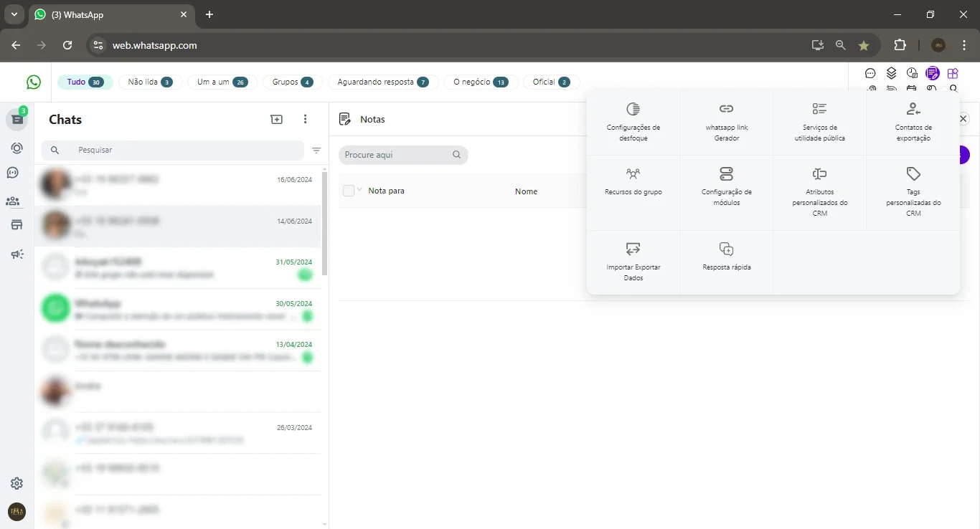Image resolution: width=980 pixels, height=529 pixels.
Task: Click the purple apps grid icon
Action: tap(953, 73)
